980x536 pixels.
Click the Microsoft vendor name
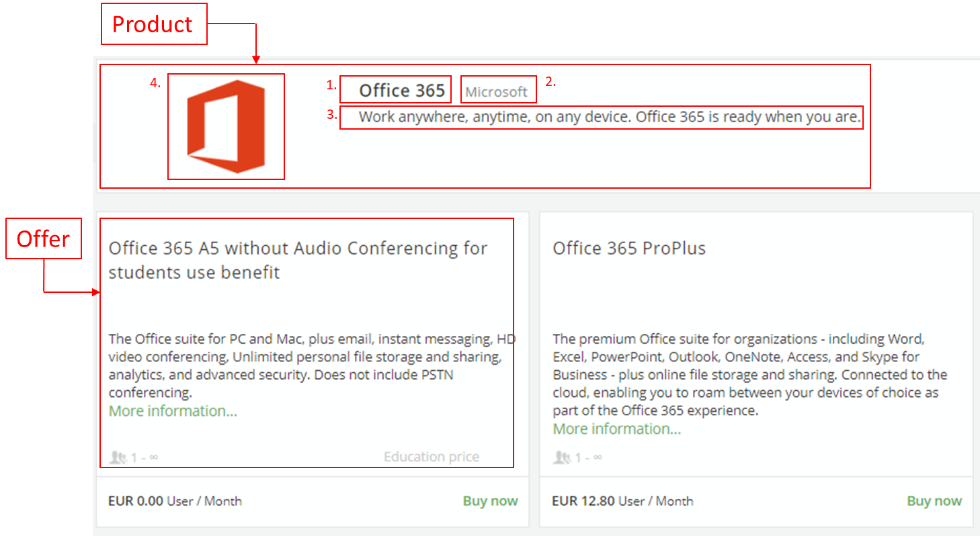tap(497, 91)
